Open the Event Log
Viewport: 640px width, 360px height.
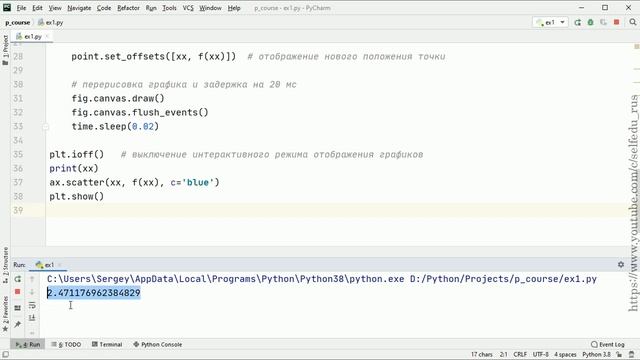coord(608,344)
